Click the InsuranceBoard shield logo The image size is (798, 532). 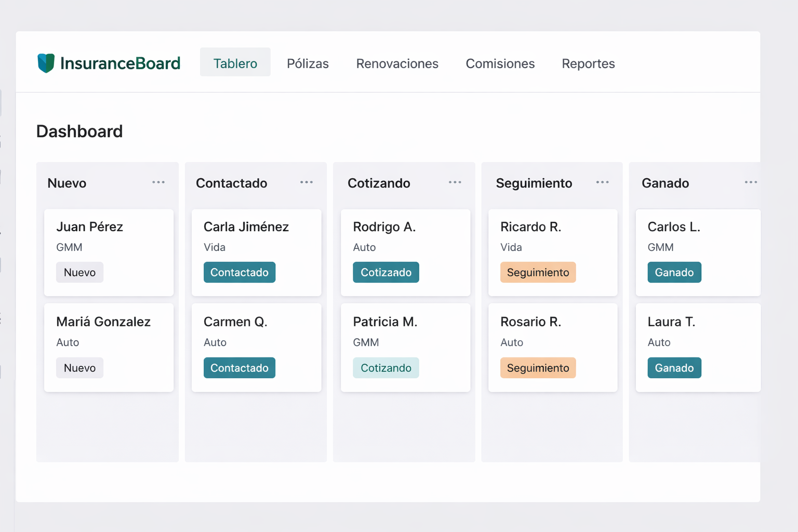coord(46,63)
